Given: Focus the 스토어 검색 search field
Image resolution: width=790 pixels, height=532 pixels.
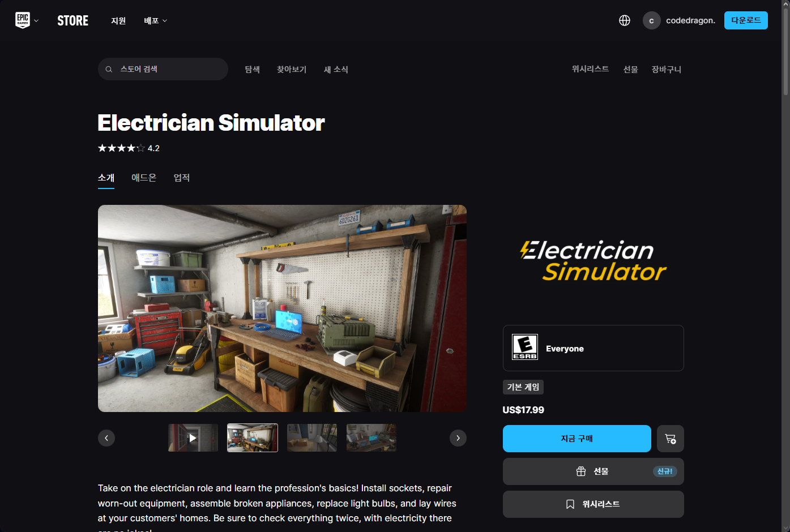Looking at the screenshot, I should 163,69.
